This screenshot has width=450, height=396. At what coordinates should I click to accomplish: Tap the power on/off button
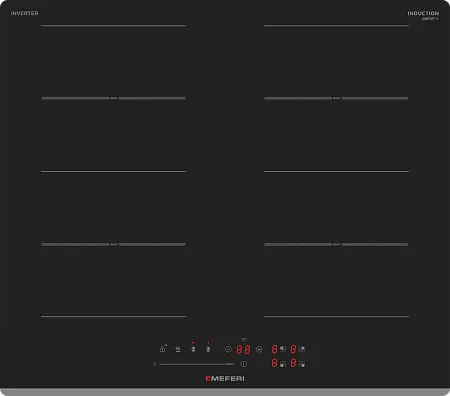coord(244,364)
